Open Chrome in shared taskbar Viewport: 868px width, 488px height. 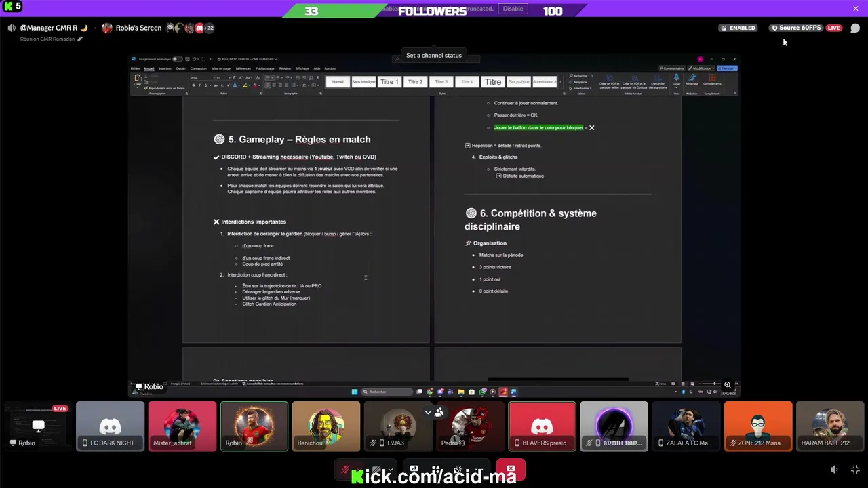[x=430, y=392]
